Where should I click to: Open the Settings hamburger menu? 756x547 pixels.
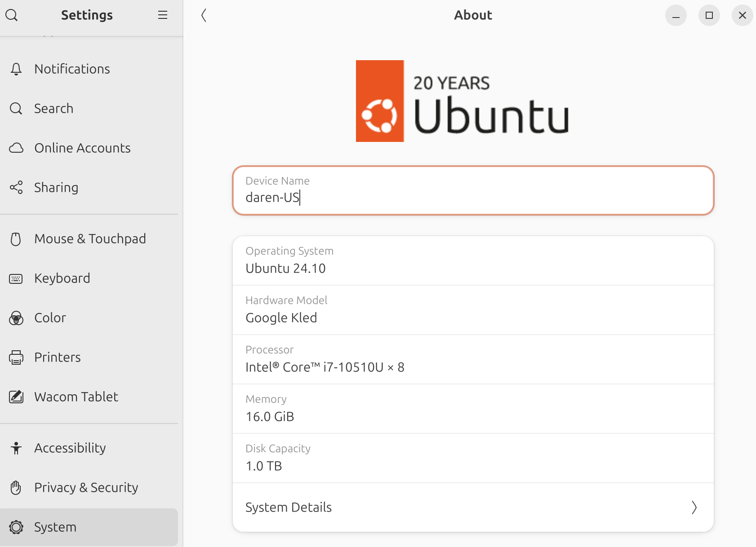[163, 15]
